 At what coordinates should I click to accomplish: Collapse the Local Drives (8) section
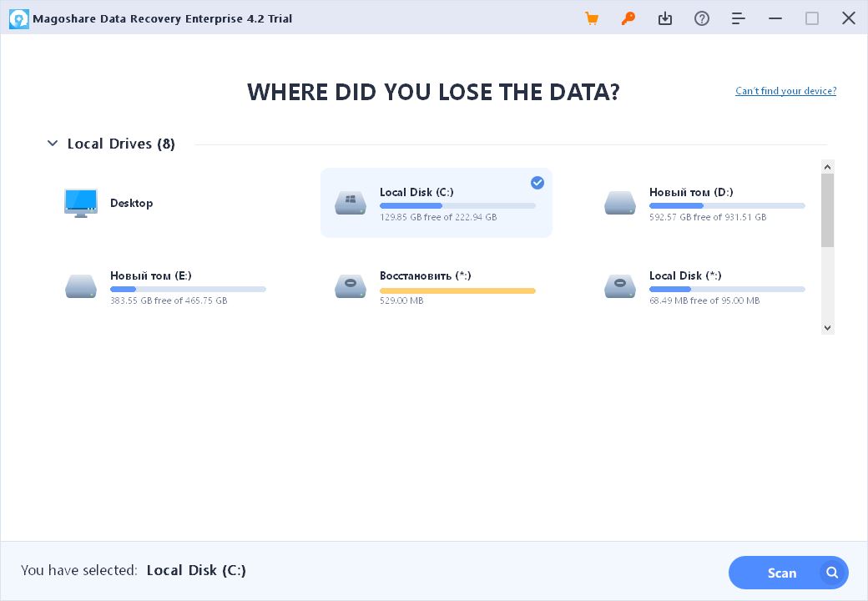coord(51,143)
